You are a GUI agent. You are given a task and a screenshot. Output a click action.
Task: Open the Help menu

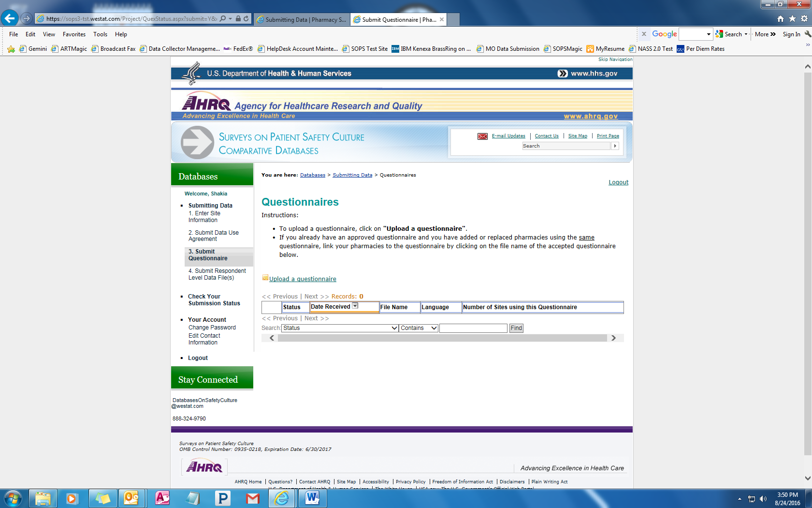(121, 34)
